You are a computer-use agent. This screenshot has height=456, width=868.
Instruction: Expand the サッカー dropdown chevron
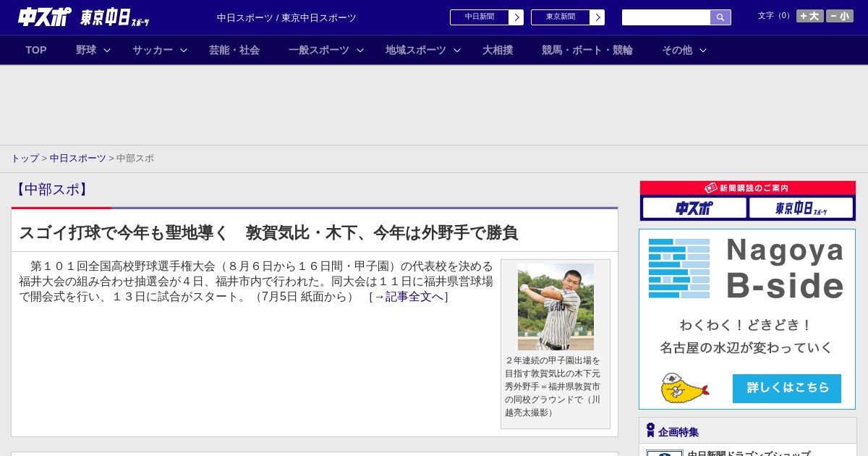click(184, 50)
